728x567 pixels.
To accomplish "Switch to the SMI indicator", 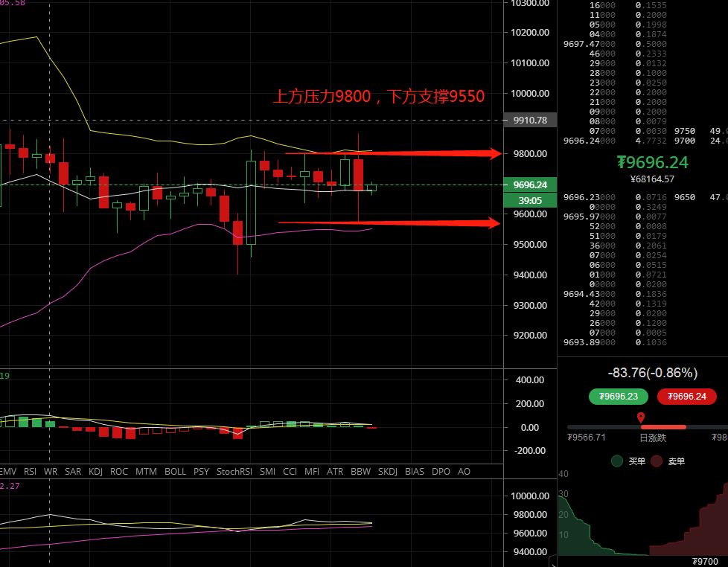I will [x=268, y=472].
